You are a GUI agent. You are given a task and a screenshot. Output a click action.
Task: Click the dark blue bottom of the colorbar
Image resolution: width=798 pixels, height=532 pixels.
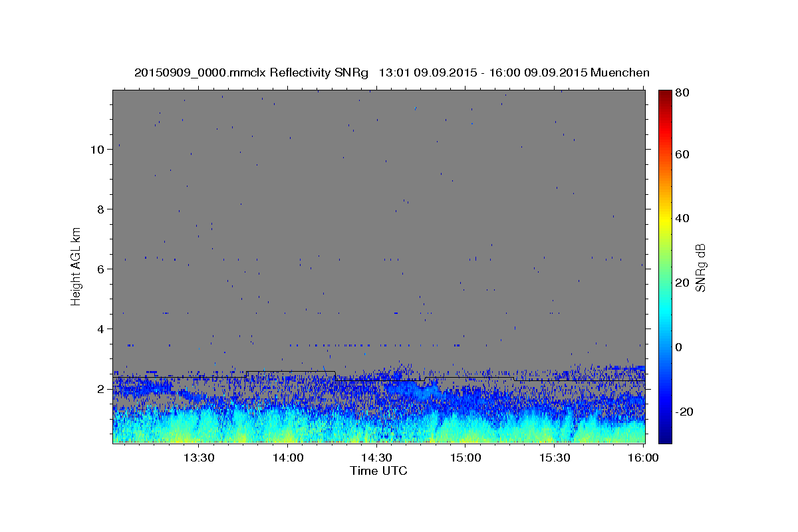(x=665, y=438)
